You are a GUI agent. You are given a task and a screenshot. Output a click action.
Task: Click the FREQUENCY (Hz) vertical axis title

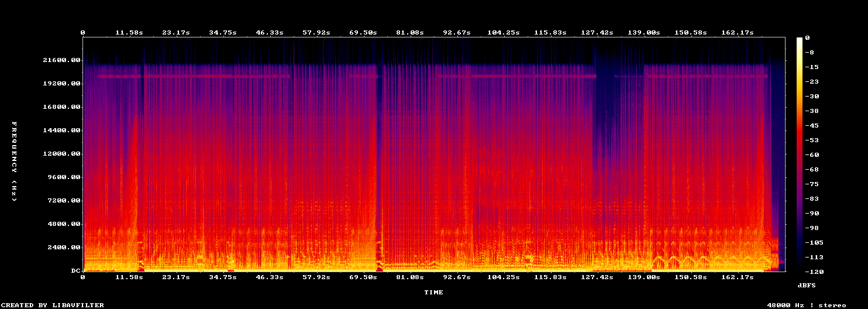(14, 162)
